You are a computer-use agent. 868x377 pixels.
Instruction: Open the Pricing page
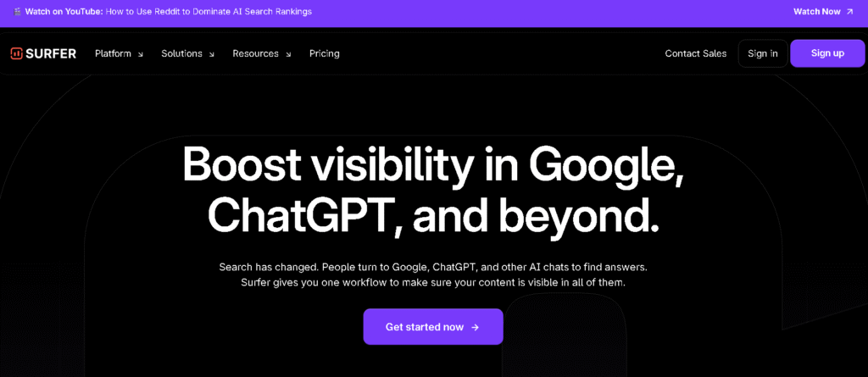coord(324,53)
